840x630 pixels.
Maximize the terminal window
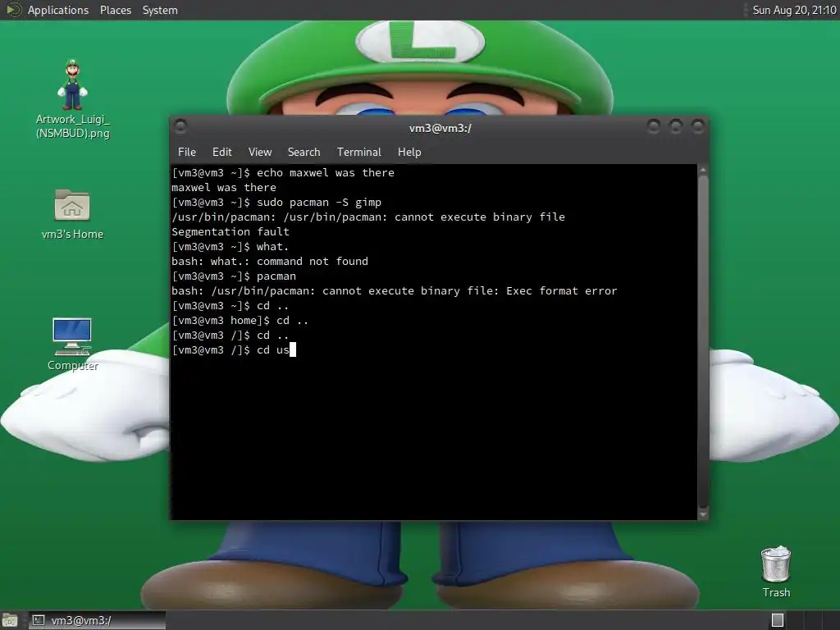click(x=676, y=126)
